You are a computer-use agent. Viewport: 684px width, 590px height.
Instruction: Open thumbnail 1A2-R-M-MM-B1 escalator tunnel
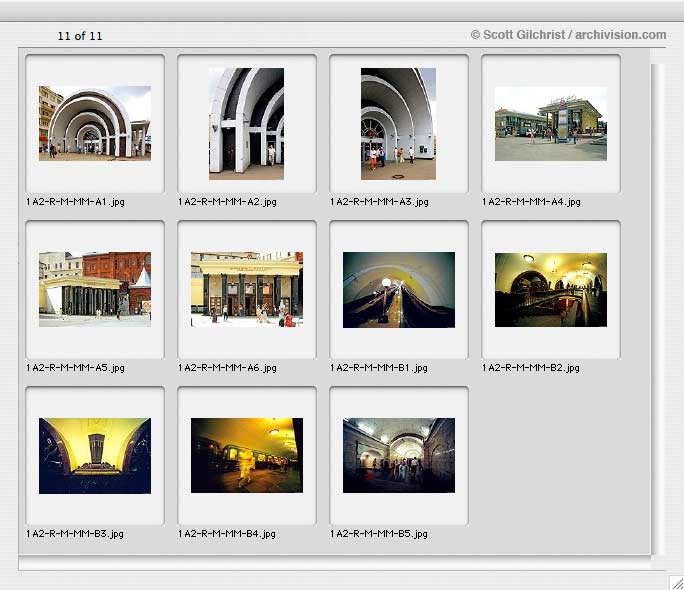click(x=399, y=290)
